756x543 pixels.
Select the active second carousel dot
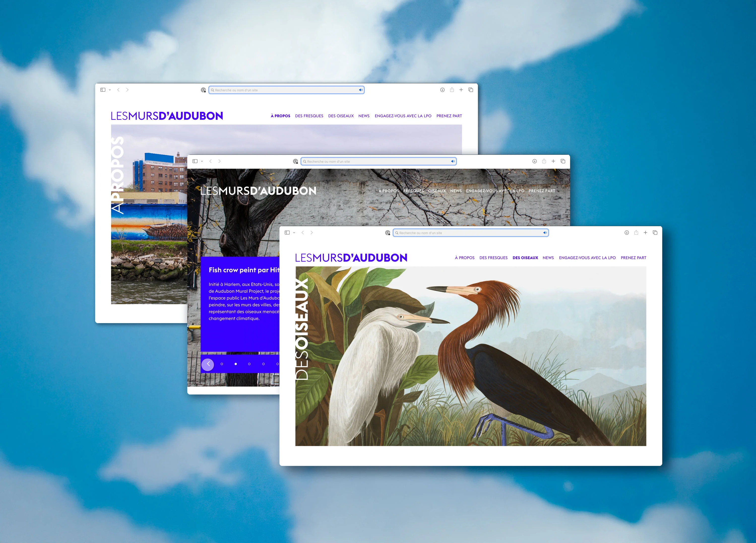click(x=236, y=364)
